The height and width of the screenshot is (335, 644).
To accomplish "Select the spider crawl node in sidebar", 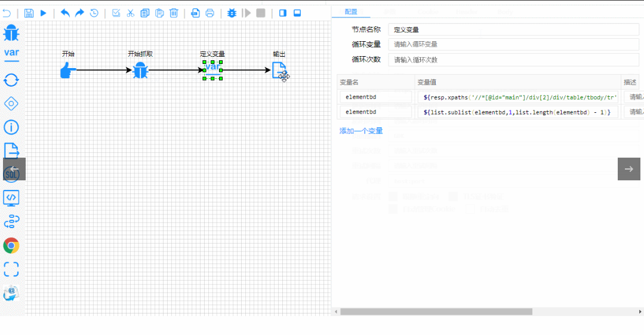I will (x=11, y=33).
